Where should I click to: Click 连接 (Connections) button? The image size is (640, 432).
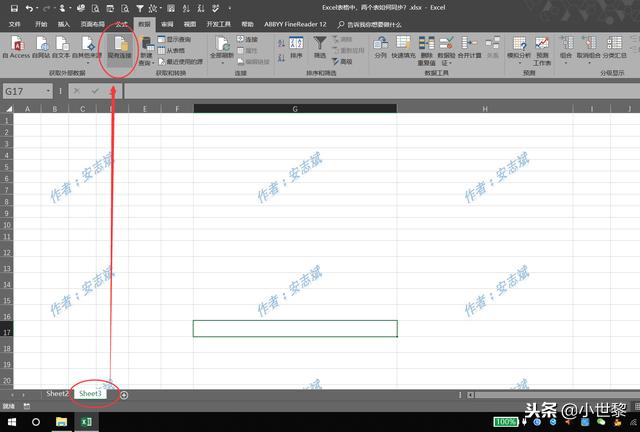click(x=247, y=40)
